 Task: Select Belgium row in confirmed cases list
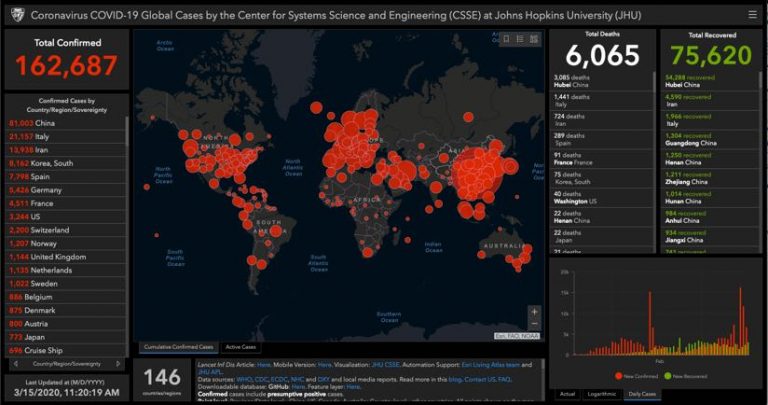tap(66, 297)
